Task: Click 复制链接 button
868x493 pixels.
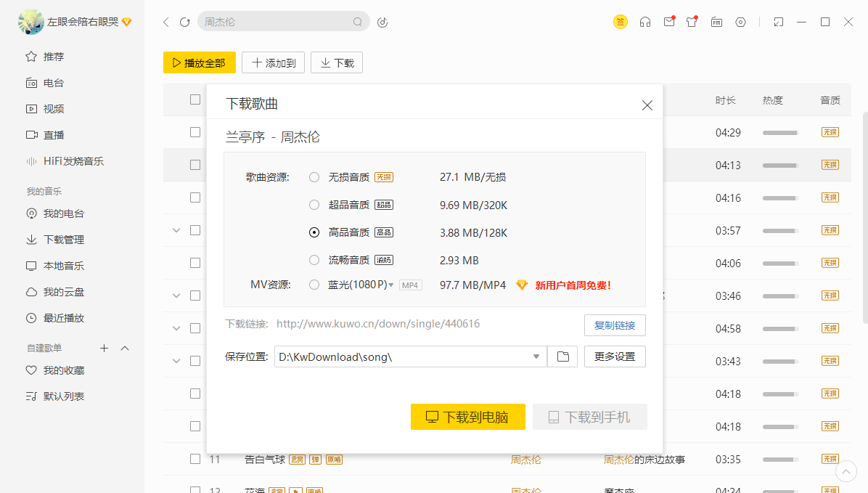Action: tap(615, 325)
